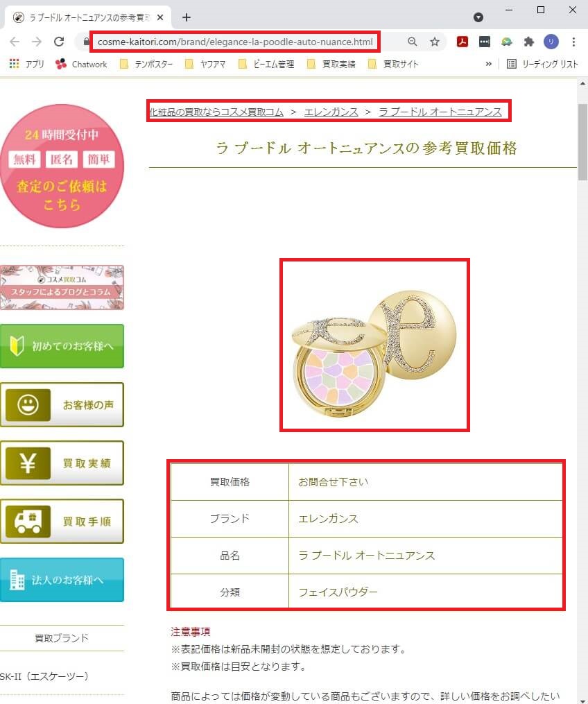588x704 pixels.
Task: Reload the page with the refresh icon
Action: tap(59, 42)
